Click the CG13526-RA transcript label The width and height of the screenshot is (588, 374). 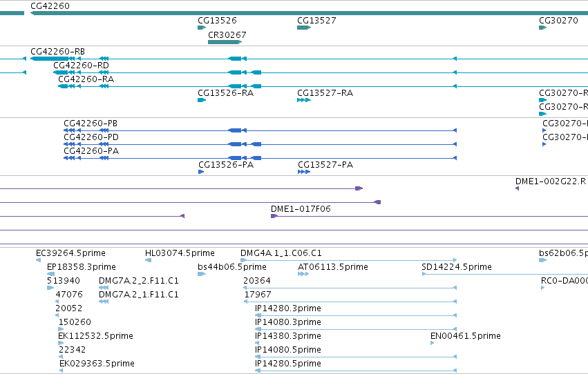pyautogui.click(x=225, y=93)
